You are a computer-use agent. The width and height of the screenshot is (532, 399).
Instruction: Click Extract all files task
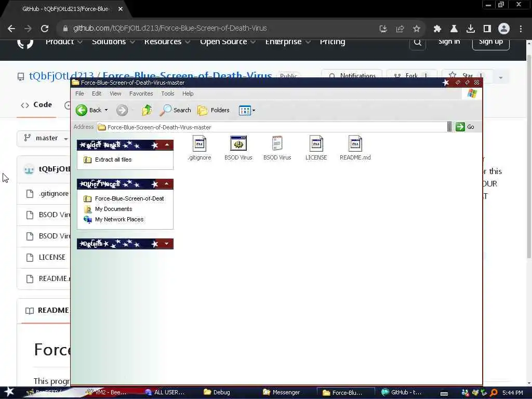[113, 159]
